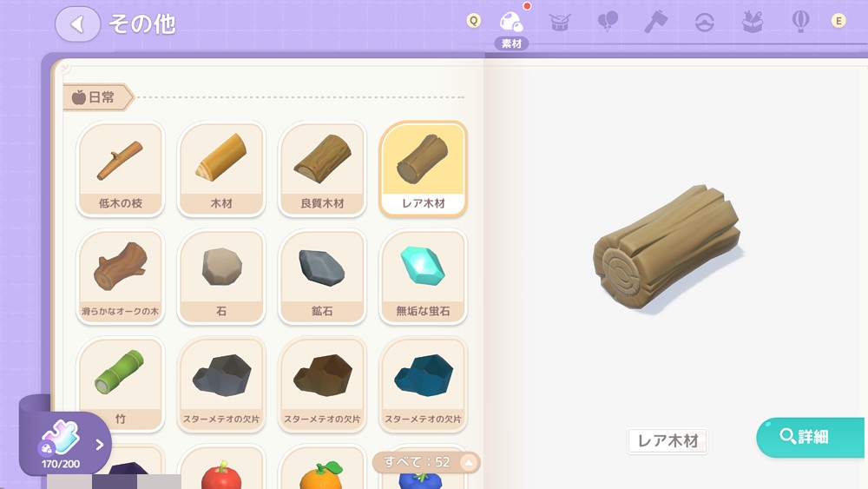
Task: Open the 詳細 details button
Action: (x=811, y=437)
